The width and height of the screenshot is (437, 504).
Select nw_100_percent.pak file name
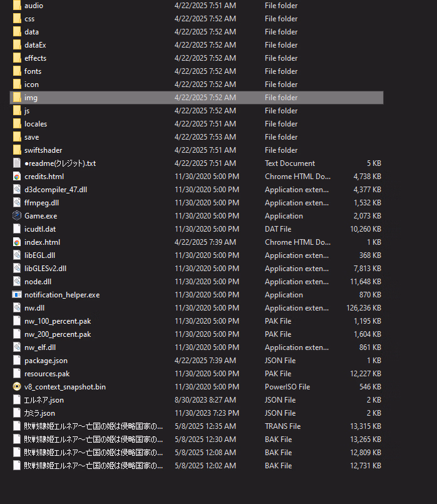(58, 321)
